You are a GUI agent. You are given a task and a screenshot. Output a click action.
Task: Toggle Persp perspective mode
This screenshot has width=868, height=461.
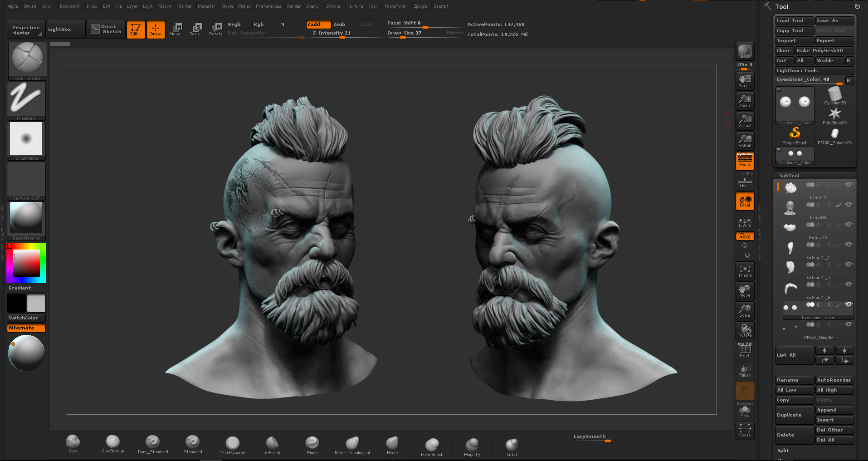(x=745, y=161)
